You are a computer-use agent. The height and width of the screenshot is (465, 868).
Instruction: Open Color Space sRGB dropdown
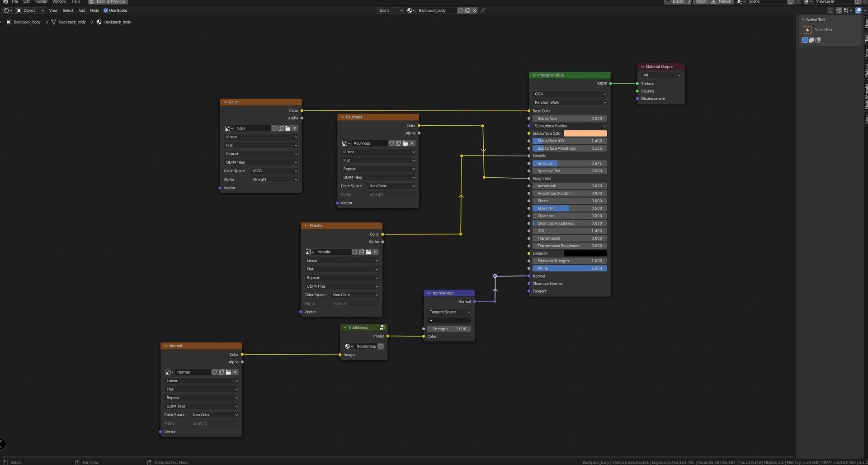tap(274, 171)
